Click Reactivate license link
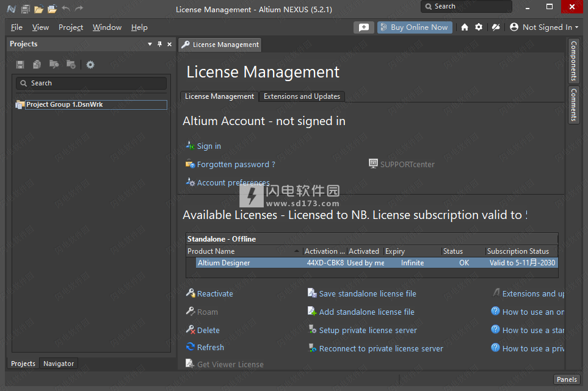 coord(215,293)
